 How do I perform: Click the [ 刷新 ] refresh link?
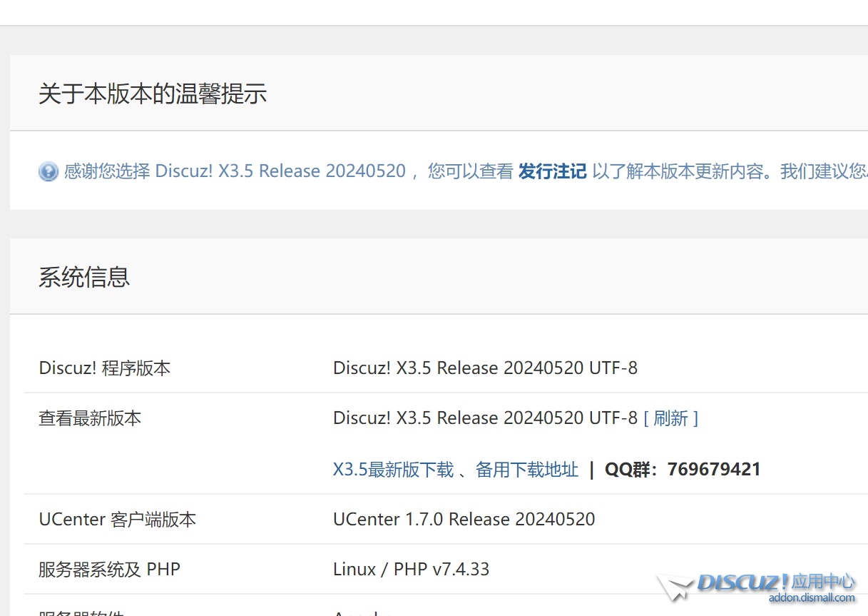point(670,418)
